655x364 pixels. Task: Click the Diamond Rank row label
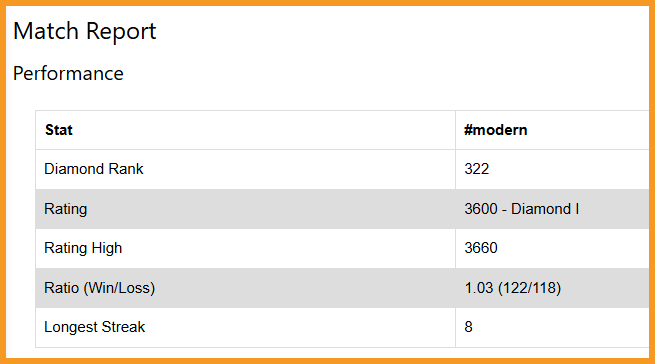(x=94, y=169)
